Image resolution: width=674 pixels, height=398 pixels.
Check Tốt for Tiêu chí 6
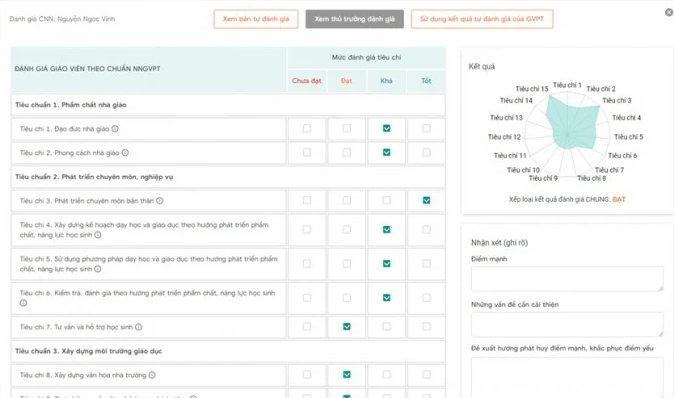coord(426,297)
